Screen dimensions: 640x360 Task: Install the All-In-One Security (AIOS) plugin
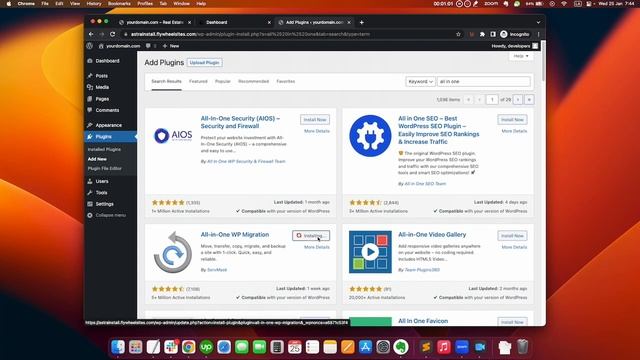click(315, 120)
